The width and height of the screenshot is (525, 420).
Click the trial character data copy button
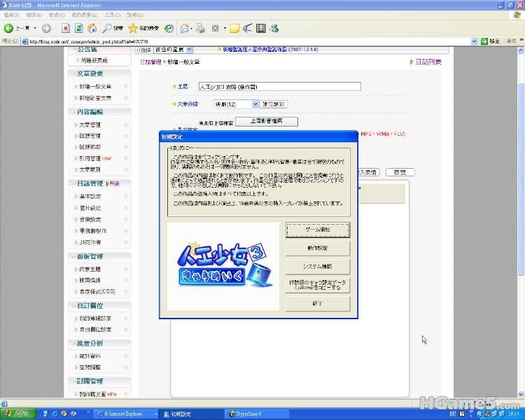pyautogui.click(x=318, y=285)
